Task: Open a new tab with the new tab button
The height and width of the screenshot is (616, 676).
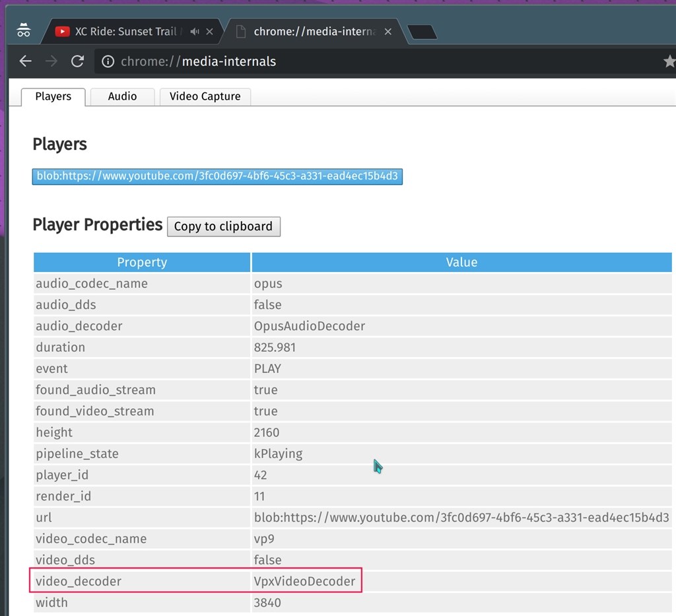Action: (x=421, y=32)
